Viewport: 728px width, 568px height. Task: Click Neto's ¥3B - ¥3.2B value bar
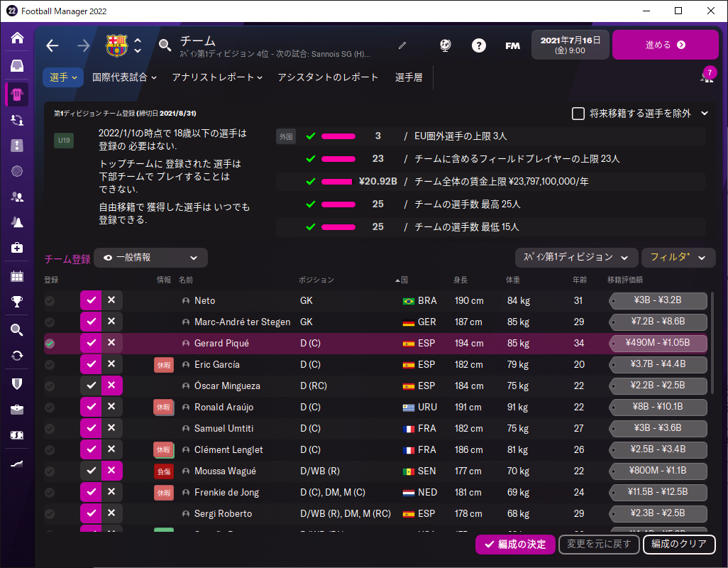[658, 300]
